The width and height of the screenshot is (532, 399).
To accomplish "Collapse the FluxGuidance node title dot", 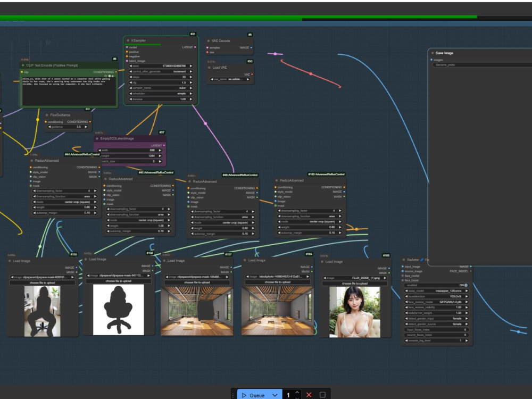I will pos(47,115).
